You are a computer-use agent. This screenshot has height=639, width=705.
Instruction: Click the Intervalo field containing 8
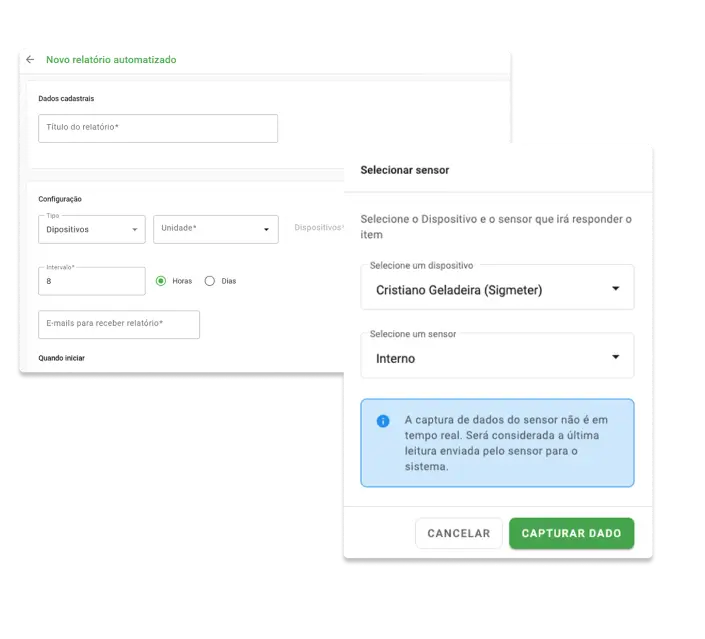pyautogui.click(x=91, y=282)
